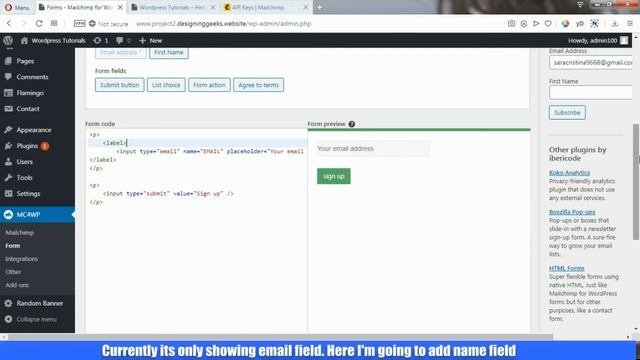Viewport: 640px width, 360px height.
Task: Open Form preview help question icon
Action: point(352,124)
